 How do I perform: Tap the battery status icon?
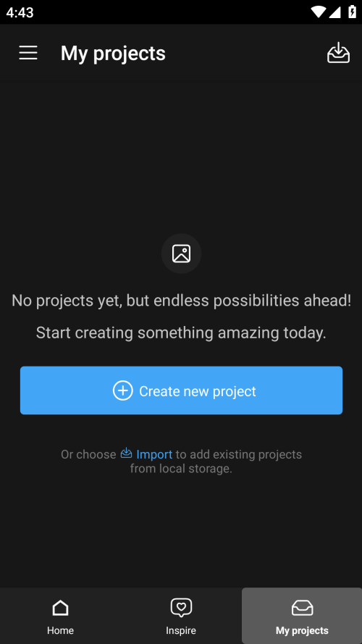pyautogui.click(x=352, y=12)
